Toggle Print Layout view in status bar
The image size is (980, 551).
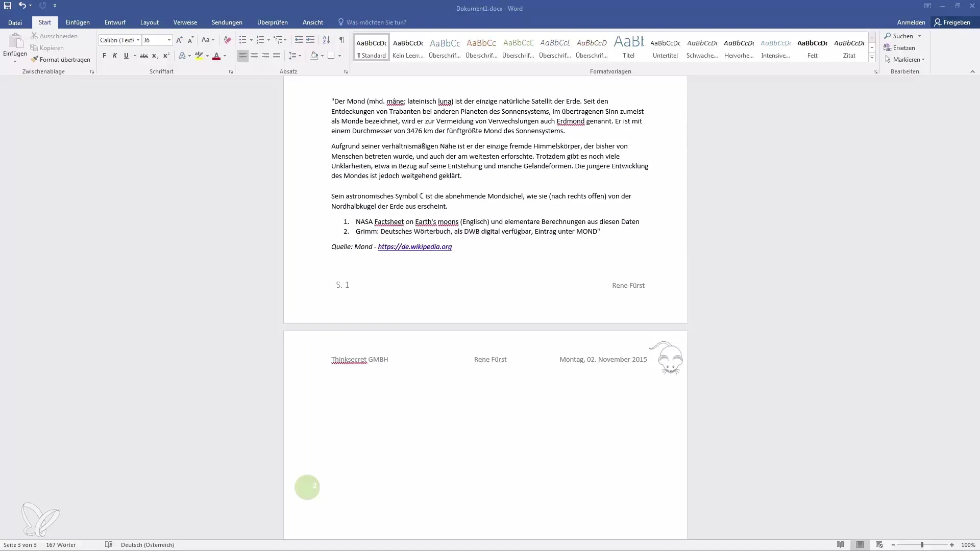860,545
